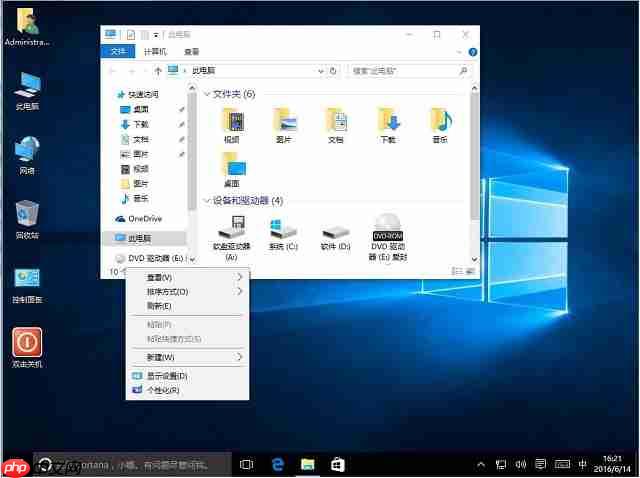640x478 pixels.
Task: Click the Properties icon in quick access toolbar
Action: click(x=131, y=35)
